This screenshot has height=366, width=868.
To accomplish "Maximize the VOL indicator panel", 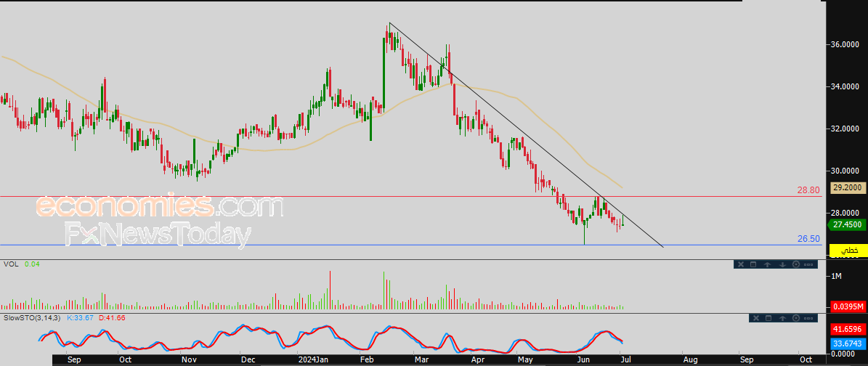I will tap(753, 264).
